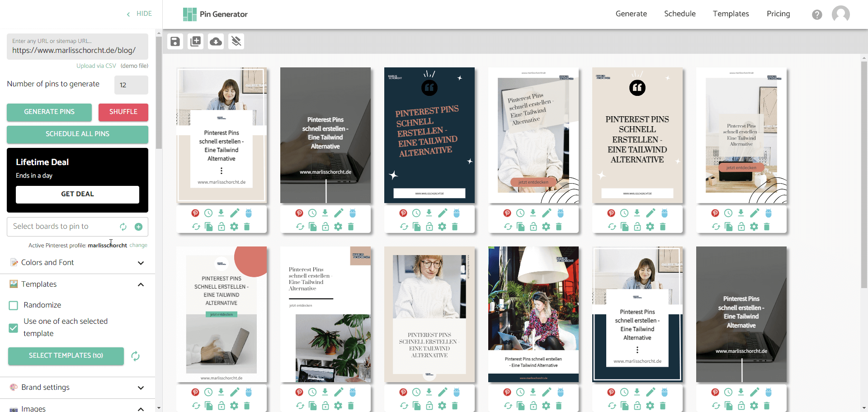Collapse the Templates section
Viewport: 868px width, 412px height.
(77, 284)
